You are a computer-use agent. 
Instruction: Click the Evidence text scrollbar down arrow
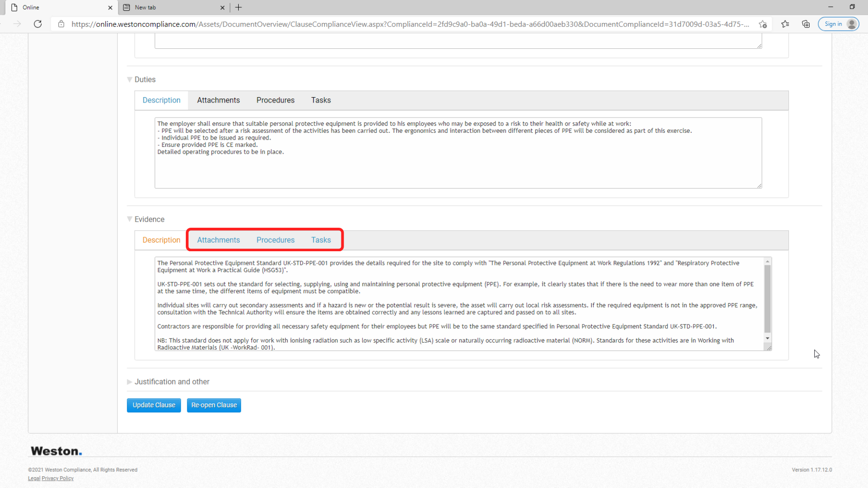[767, 338]
